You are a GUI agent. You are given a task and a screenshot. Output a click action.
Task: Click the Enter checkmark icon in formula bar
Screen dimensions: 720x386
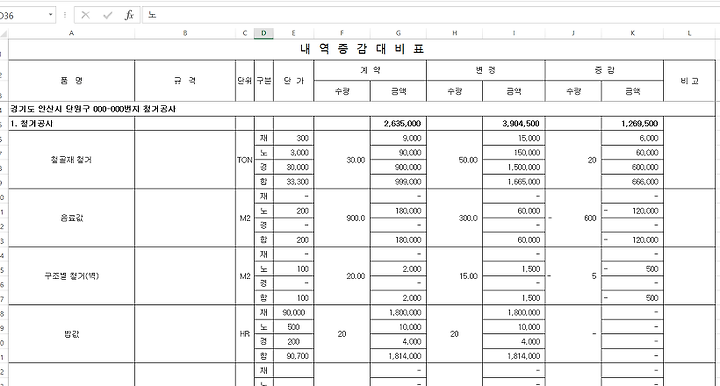108,15
